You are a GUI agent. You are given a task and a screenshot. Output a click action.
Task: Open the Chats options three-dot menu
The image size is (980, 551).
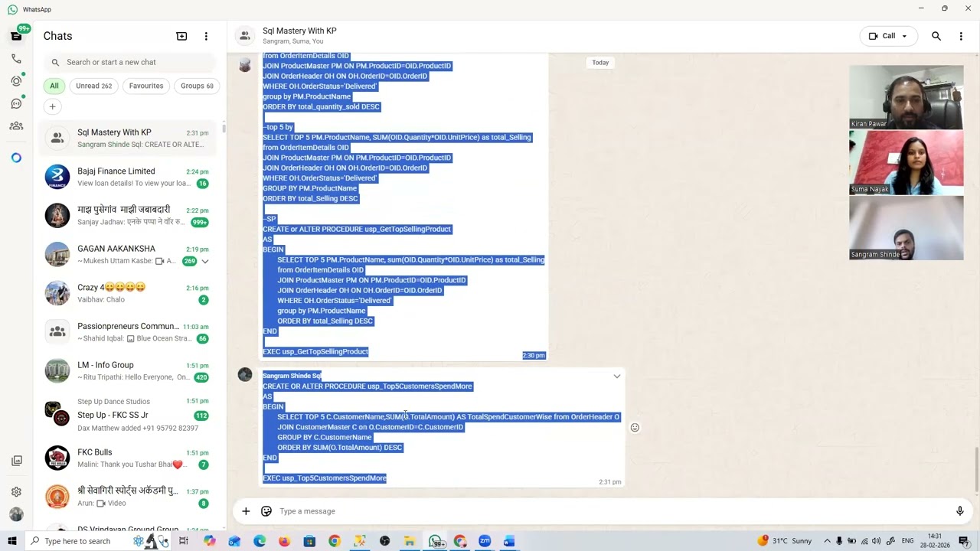pos(206,36)
